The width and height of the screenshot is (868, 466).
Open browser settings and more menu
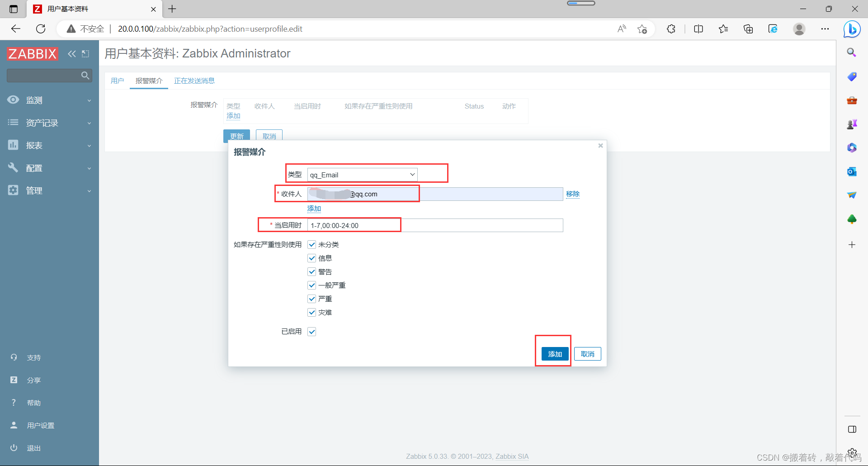(825, 29)
